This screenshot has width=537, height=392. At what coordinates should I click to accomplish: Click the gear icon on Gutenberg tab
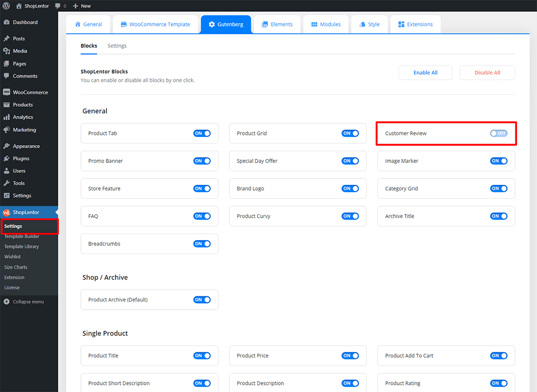212,25
